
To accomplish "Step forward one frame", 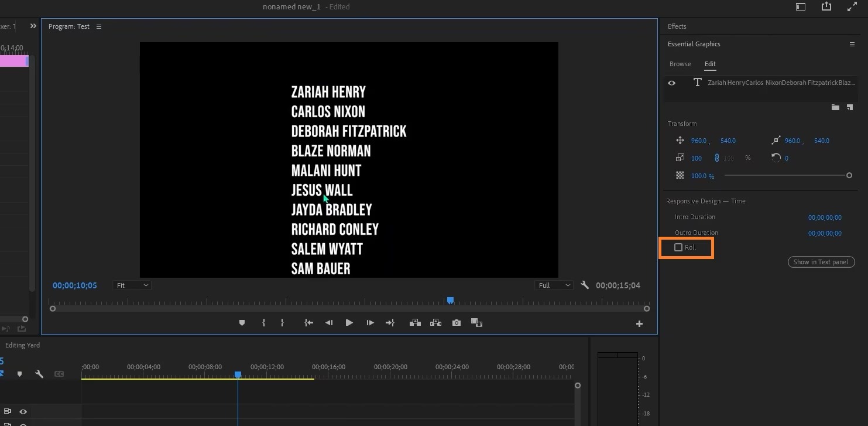I will click(x=370, y=323).
